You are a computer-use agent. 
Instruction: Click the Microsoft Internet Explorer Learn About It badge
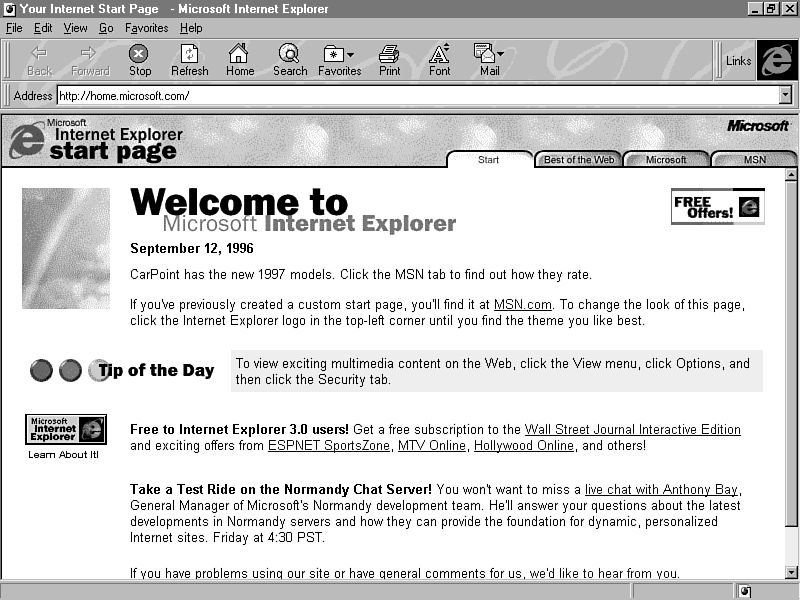[x=66, y=429]
